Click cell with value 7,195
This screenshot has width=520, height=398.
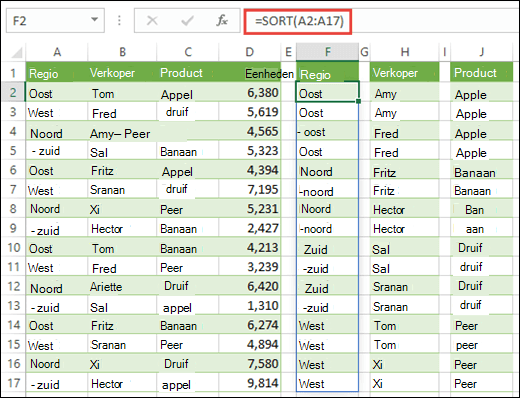[x=250, y=189]
